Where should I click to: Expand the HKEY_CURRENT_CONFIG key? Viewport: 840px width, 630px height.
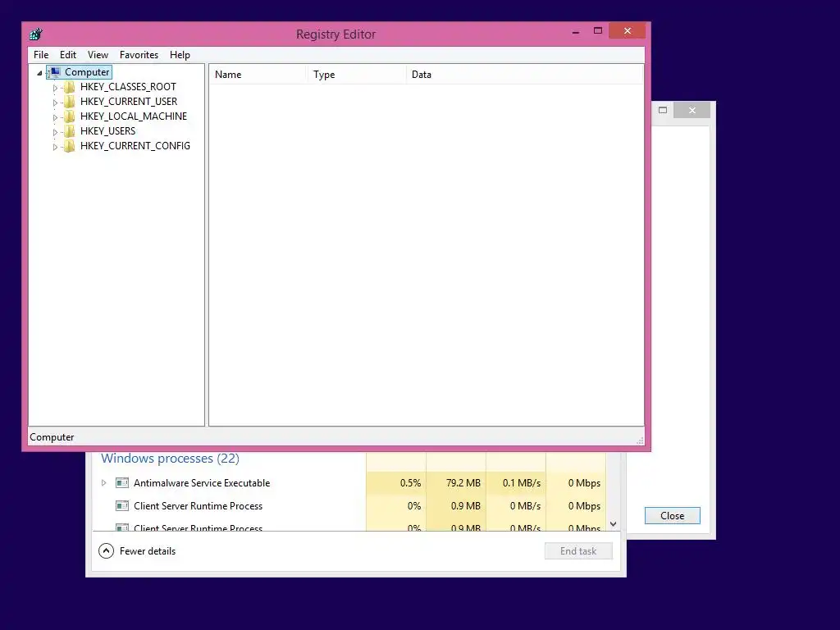pos(55,146)
